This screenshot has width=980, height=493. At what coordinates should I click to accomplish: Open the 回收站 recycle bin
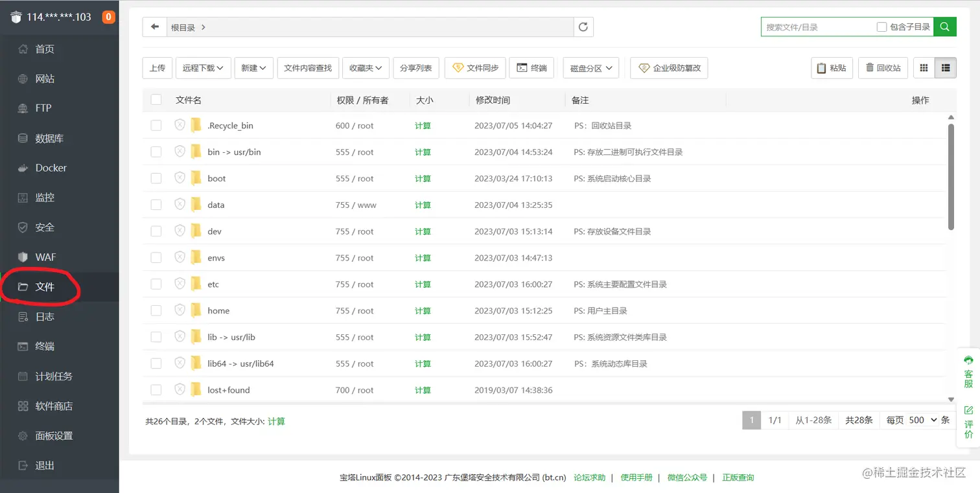click(x=882, y=68)
